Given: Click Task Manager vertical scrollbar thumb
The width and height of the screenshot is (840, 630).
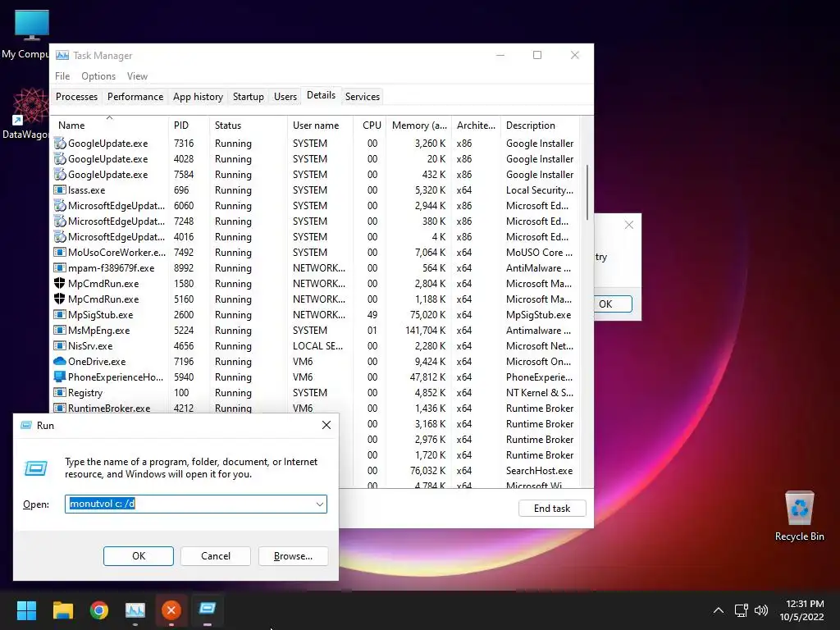Looking at the screenshot, I should pos(587,192).
